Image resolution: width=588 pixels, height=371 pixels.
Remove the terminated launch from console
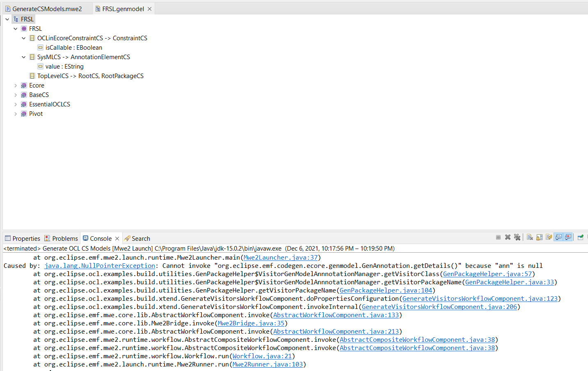[508, 237]
